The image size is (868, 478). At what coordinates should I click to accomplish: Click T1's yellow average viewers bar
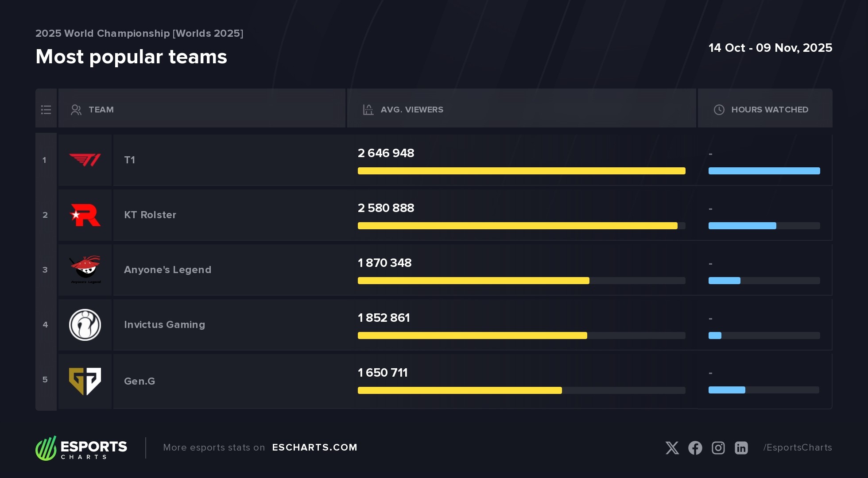[521, 171]
